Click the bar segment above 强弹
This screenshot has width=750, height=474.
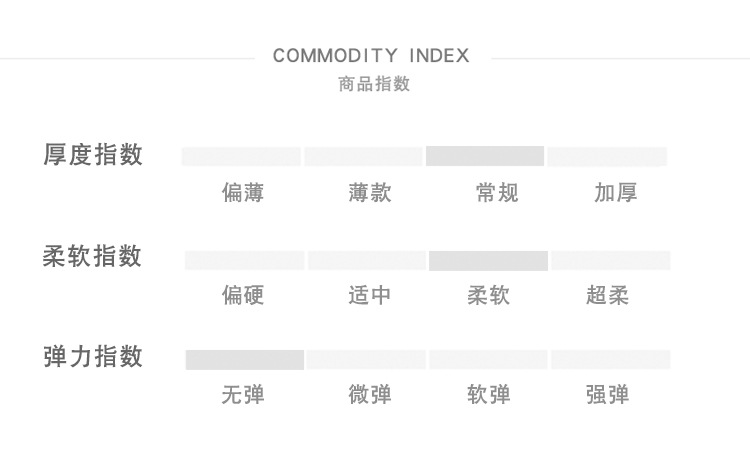coord(610,360)
